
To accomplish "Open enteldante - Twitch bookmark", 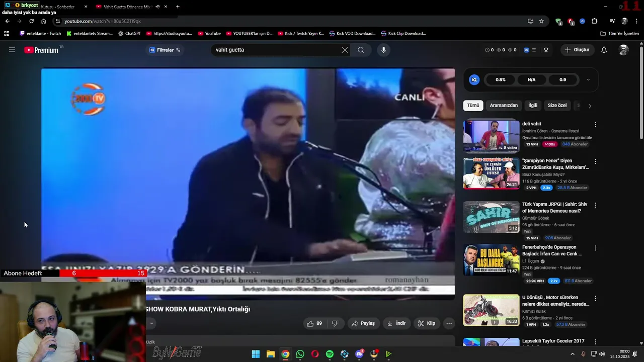I will pos(40,34).
